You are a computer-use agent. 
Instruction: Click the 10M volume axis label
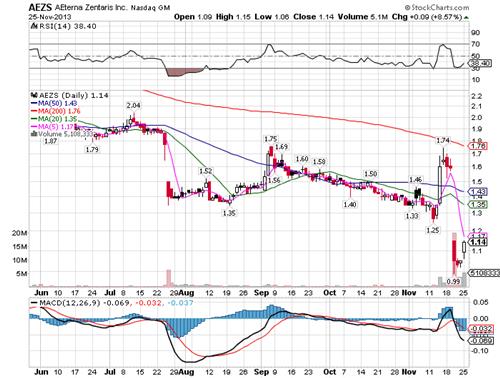coord(19,260)
